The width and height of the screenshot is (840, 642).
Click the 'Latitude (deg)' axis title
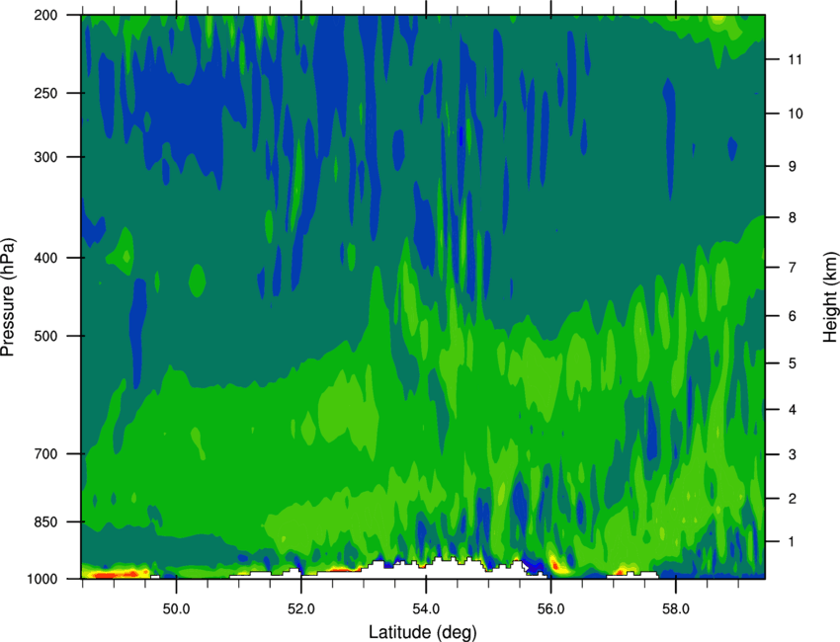point(423,632)
